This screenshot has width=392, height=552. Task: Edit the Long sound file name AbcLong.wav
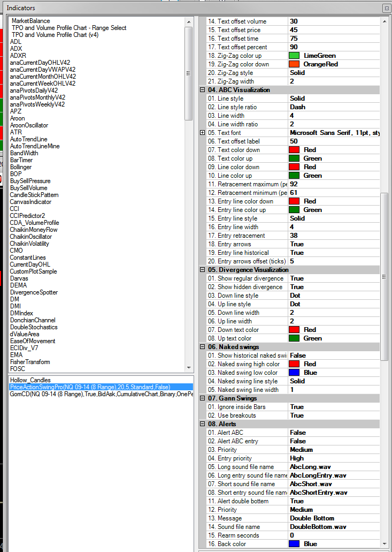(x=334, y=467)
